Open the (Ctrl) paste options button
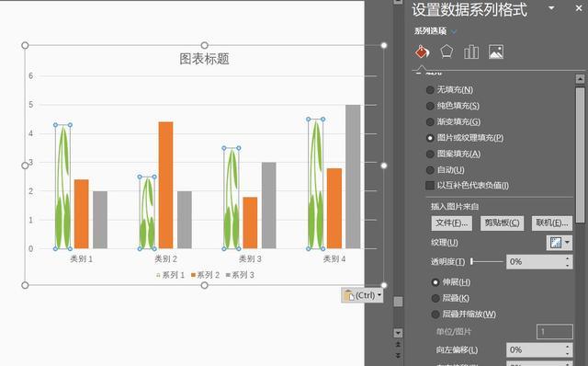Image resolution: width=588 pixels, height=366 pixels. point(362,295)
